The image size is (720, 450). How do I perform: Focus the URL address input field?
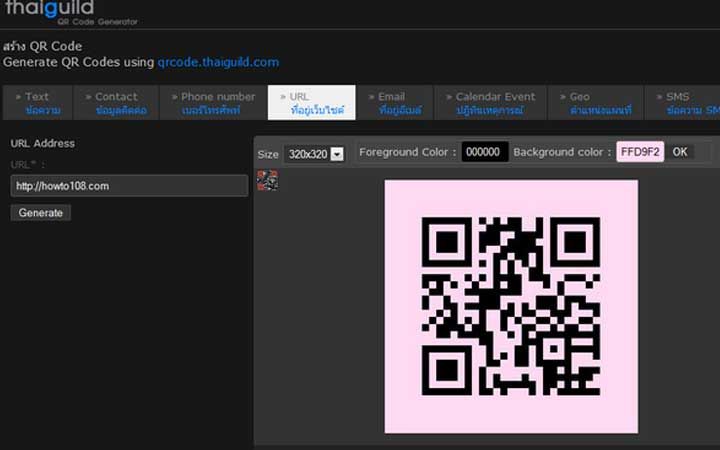point(129,186)
